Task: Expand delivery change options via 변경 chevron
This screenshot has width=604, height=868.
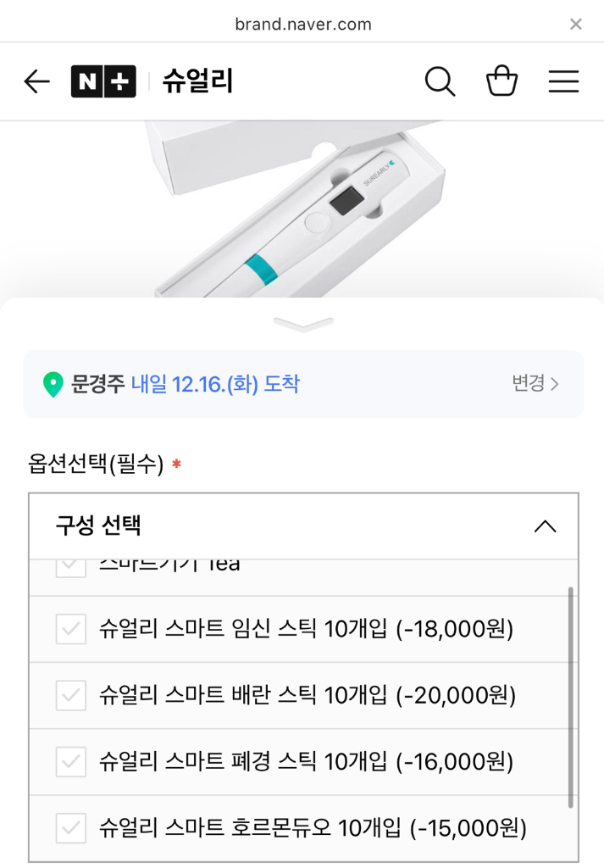Action: (555, 383)
